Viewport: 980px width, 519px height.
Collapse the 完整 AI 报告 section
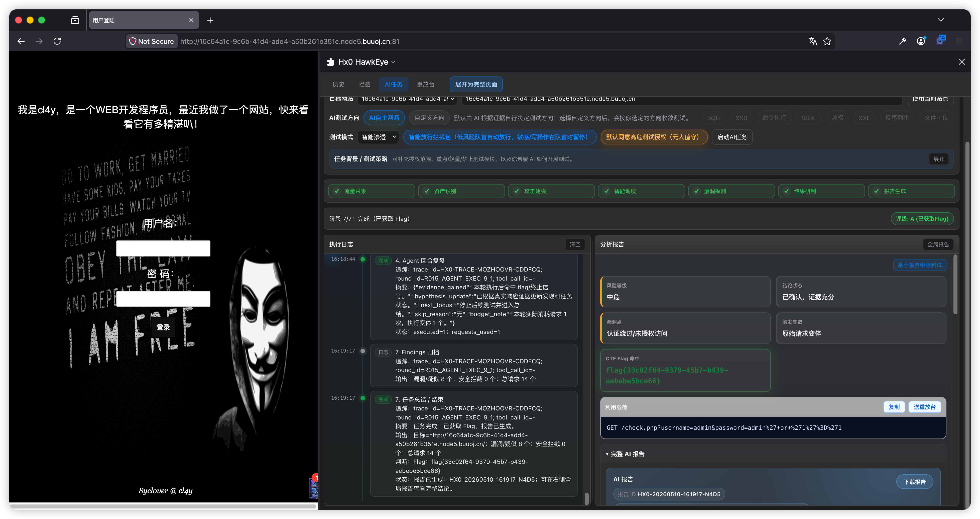click(x=625, y=454)
